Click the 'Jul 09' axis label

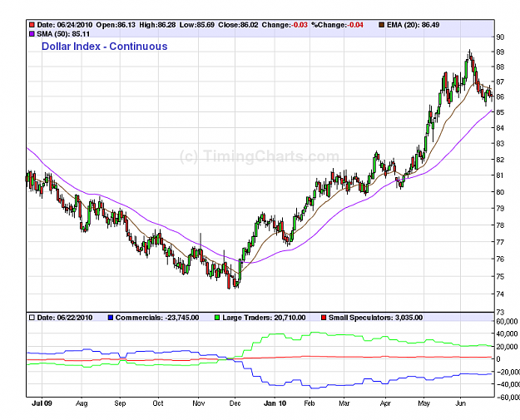click(x=42, y=403)
